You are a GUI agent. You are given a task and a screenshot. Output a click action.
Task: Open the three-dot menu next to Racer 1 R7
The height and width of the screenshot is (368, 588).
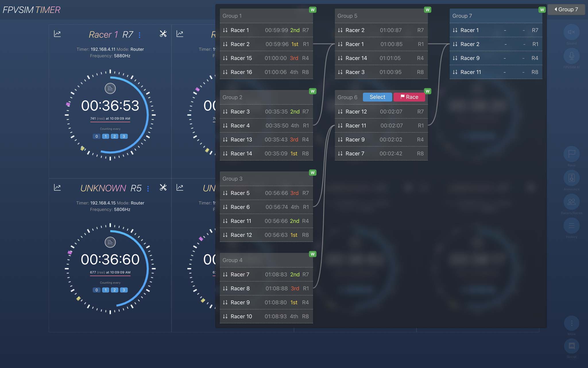(140, 35)
